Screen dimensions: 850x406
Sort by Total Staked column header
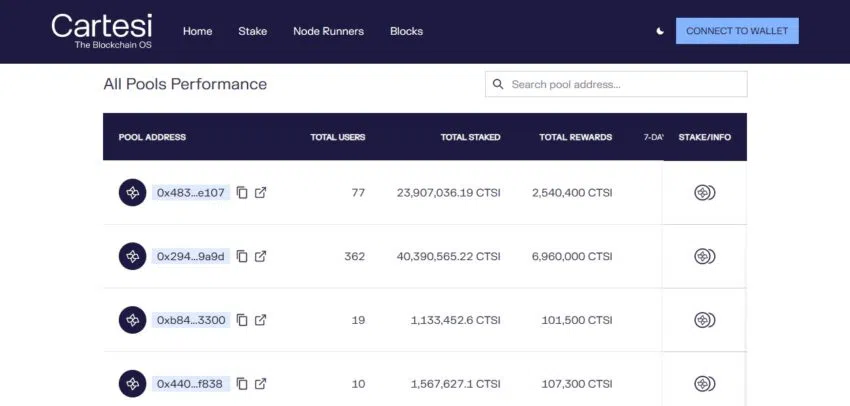[x=470, y=137]
